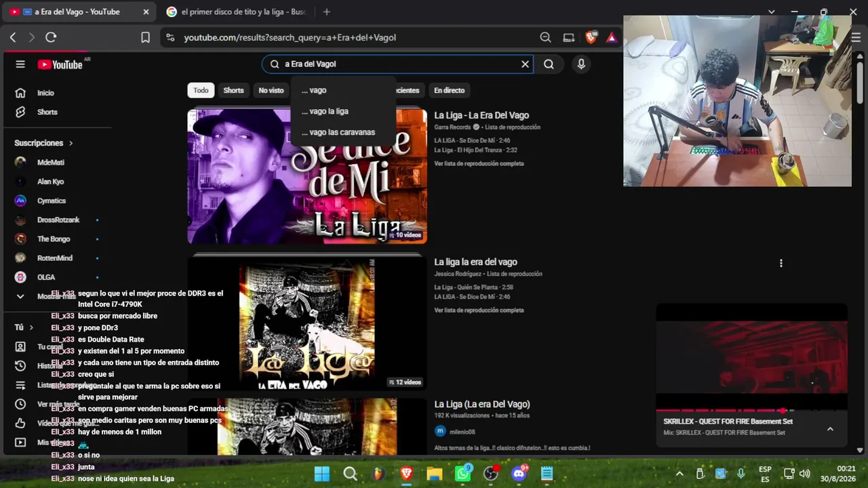Open the YouTube guide hamburger menu
Image resolution: width=868 pixels, height=488 pixels.
click(x=20, y=64)
